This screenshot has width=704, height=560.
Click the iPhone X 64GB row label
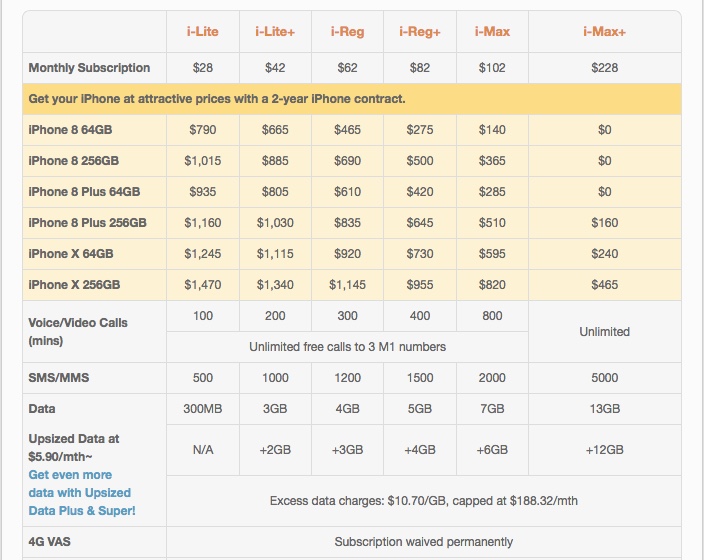70,254
